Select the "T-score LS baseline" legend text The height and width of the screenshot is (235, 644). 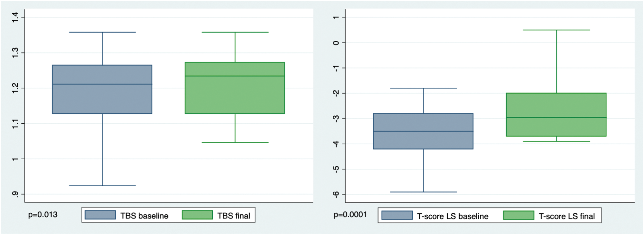453,216
